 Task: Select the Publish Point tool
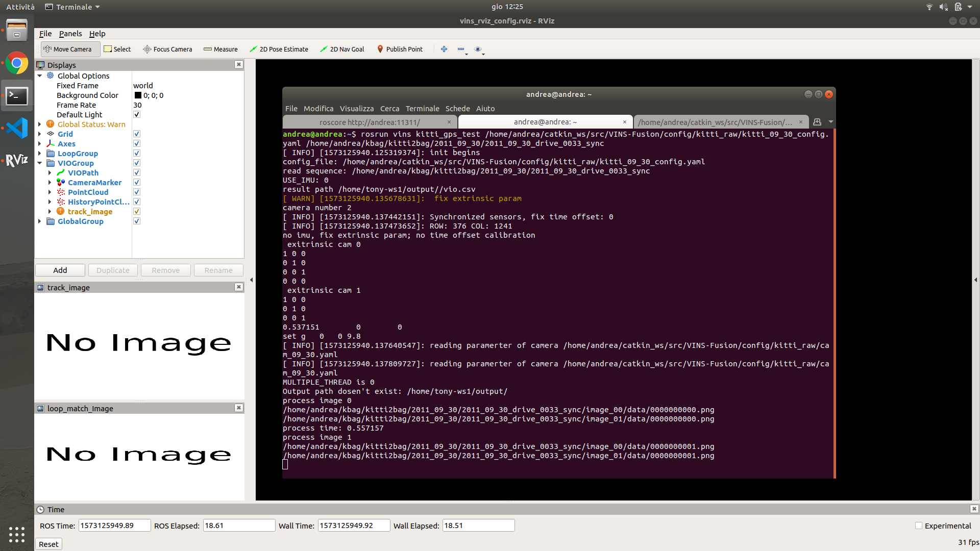point(400,49)
